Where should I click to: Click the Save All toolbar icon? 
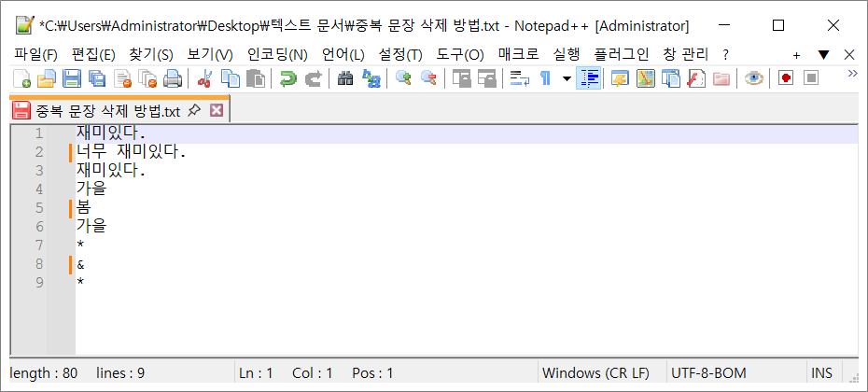click(97, 78)
